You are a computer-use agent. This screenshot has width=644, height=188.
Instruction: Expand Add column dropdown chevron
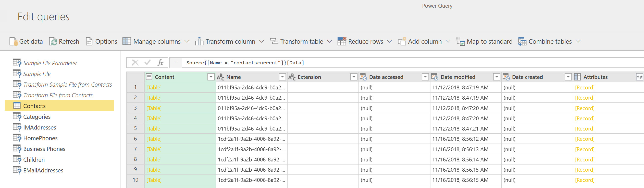[448, 41]
